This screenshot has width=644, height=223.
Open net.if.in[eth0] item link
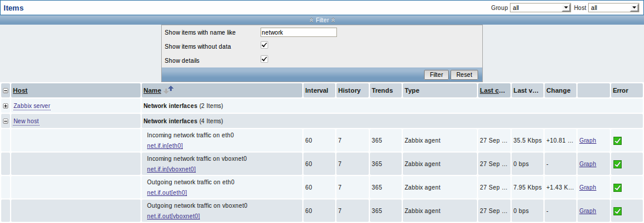165,146
